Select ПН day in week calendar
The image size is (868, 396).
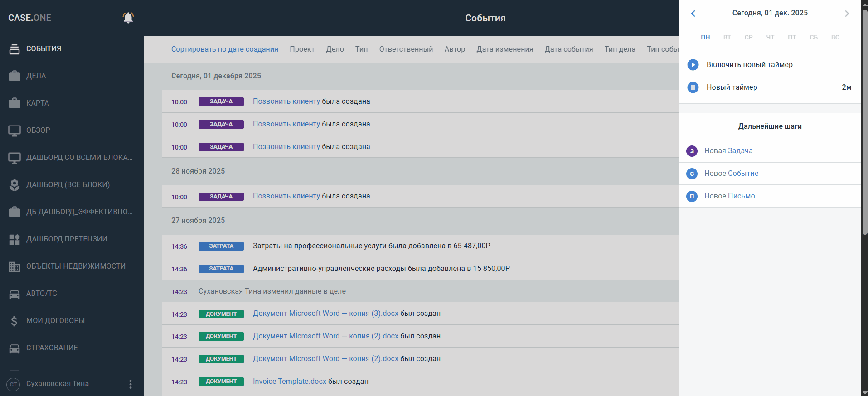[x=705, y=37]
